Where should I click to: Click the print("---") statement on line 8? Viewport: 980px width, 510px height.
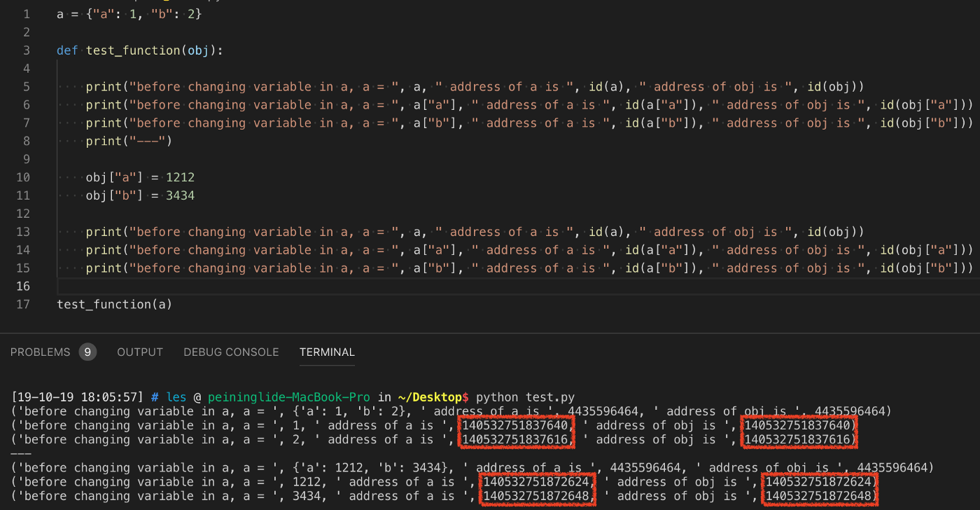coord(128,141)
